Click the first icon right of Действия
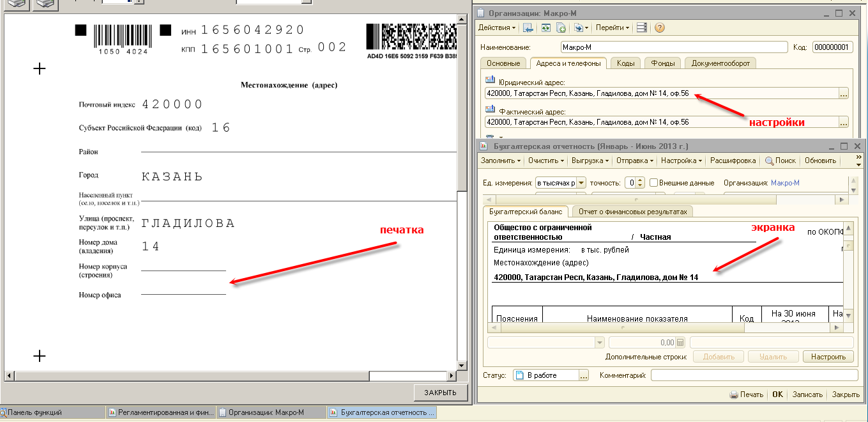This screenshot has width=868, height=422. click(x=528, y=27)
